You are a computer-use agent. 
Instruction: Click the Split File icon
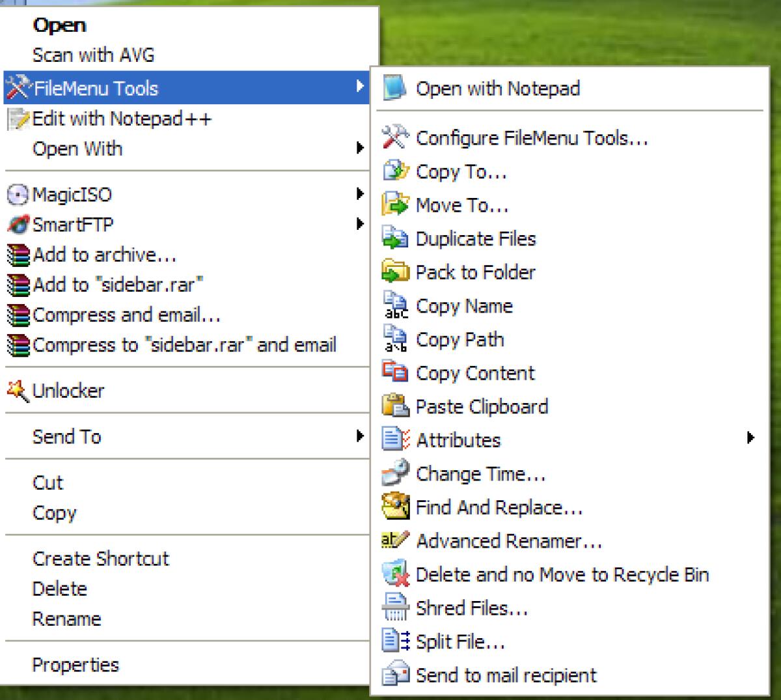pos(396,641)
